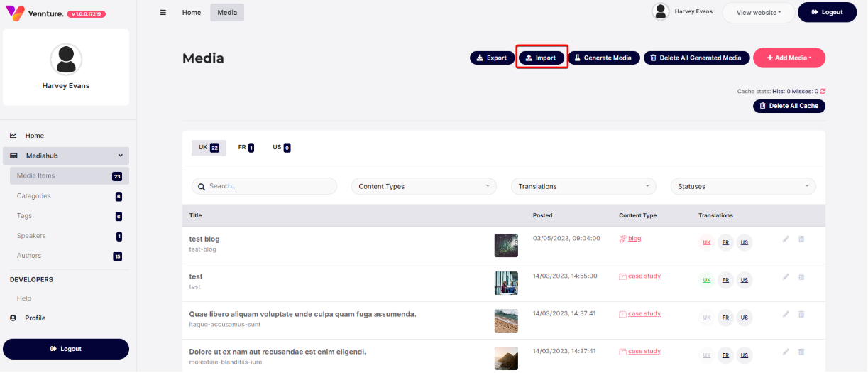Click the Export button

pos(491,58)
